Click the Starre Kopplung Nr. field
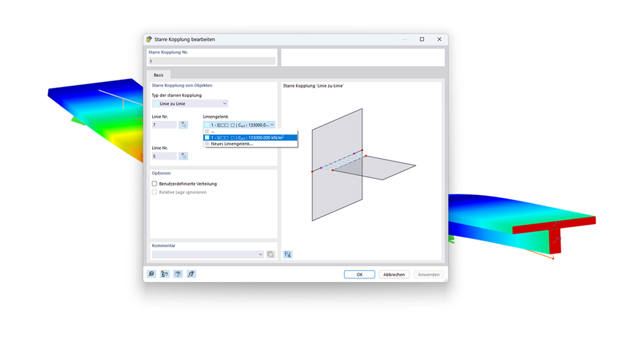 click(212, 61)
